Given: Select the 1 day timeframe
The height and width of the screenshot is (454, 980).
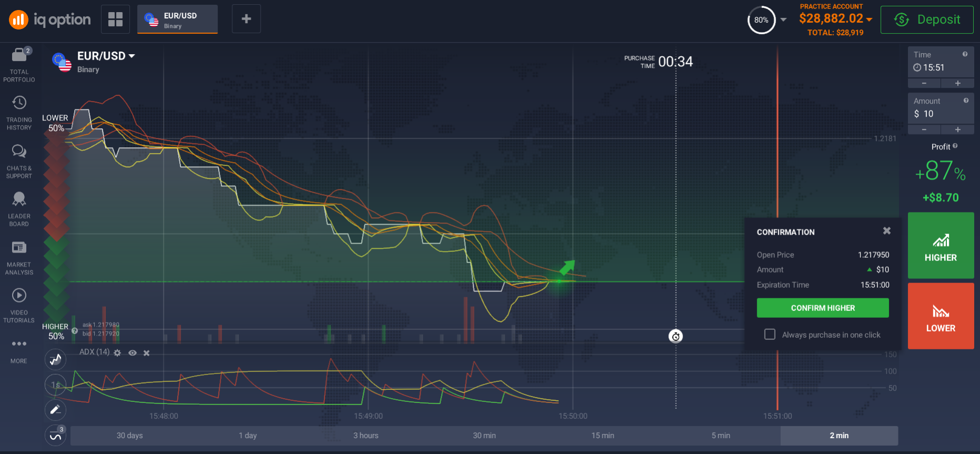Looking at the screenshot, I should 248,436.
